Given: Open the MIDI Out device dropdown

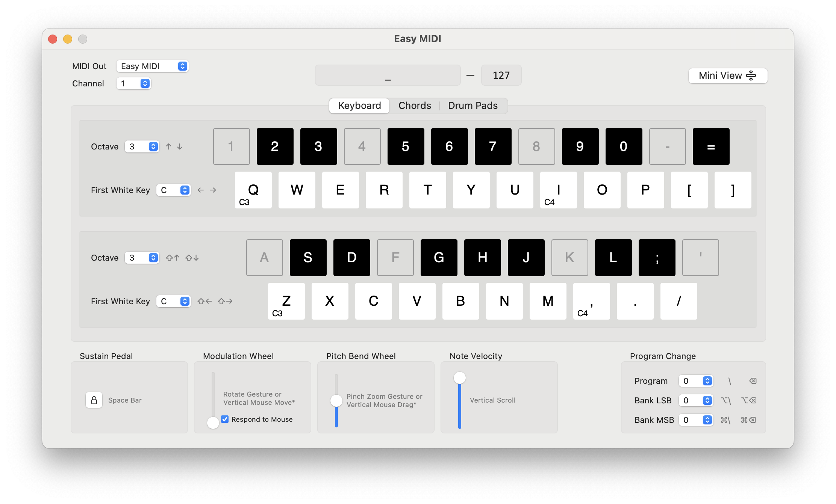Looking at the screenshot, I should (152, 66).
